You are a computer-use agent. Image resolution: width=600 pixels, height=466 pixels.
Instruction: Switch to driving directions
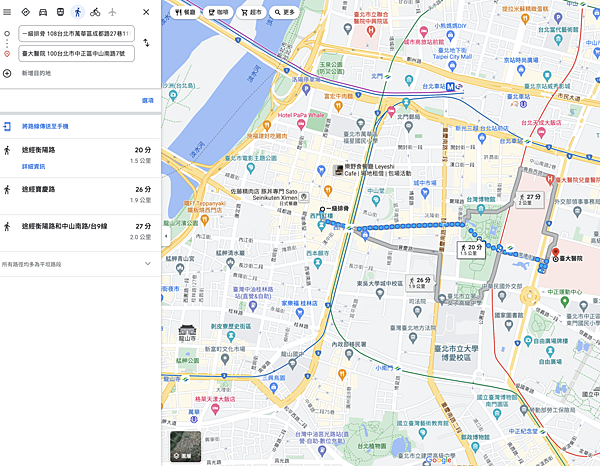coord(43,12)
